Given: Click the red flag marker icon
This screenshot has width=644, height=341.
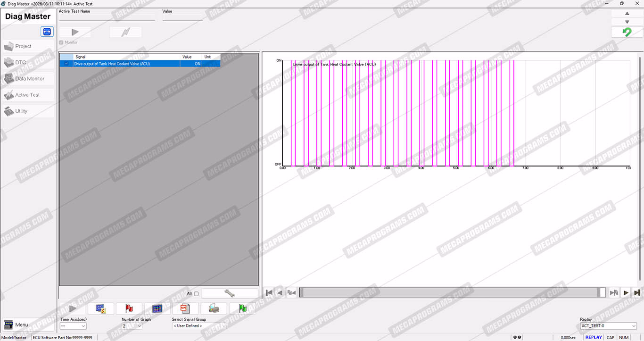Looking at the screenshot, I should coord(129,308).
